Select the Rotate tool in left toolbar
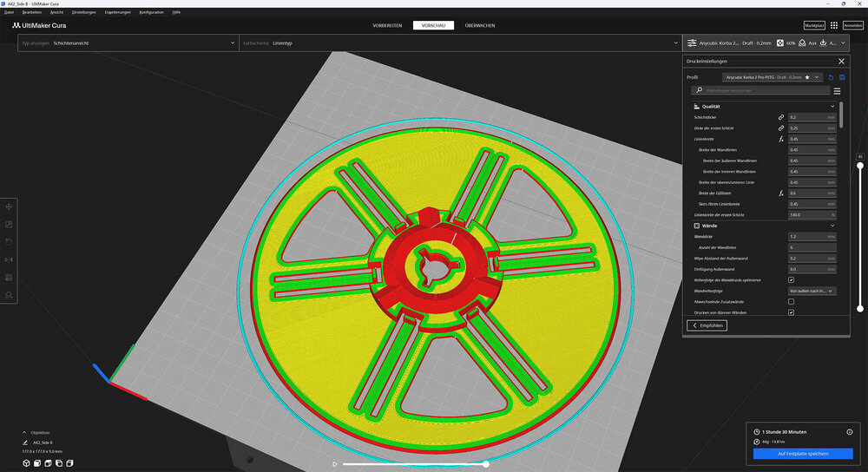 9,242
